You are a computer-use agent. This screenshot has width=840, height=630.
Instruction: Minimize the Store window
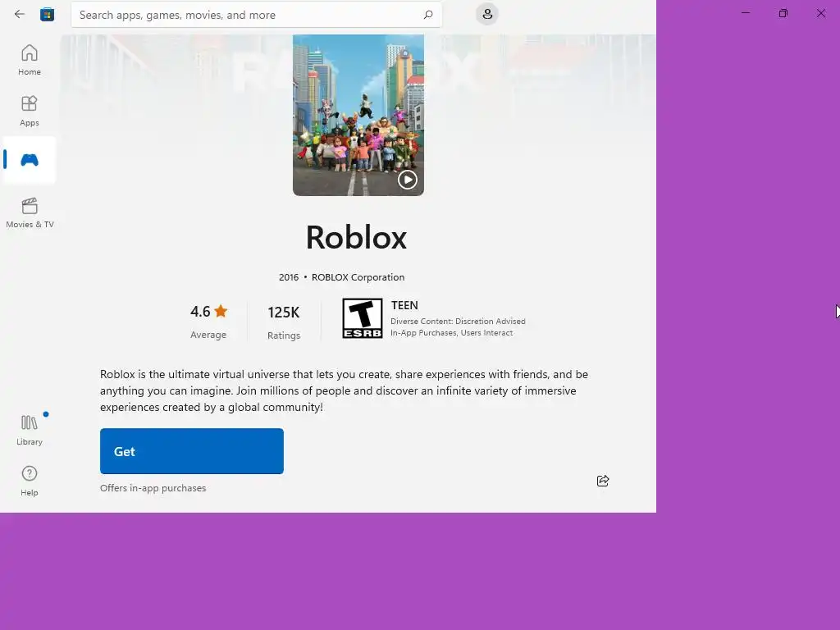pyautogui.click(x=745, y=13)
